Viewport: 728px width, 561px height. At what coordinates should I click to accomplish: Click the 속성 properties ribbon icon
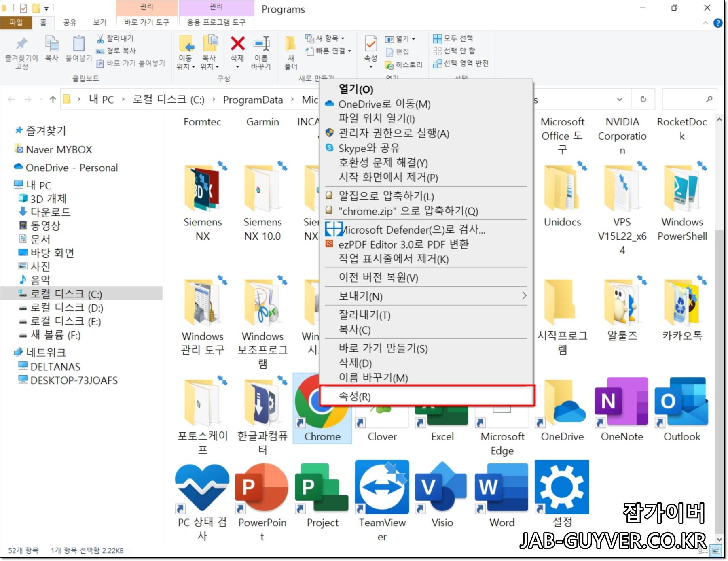click(x=370, y=44)
